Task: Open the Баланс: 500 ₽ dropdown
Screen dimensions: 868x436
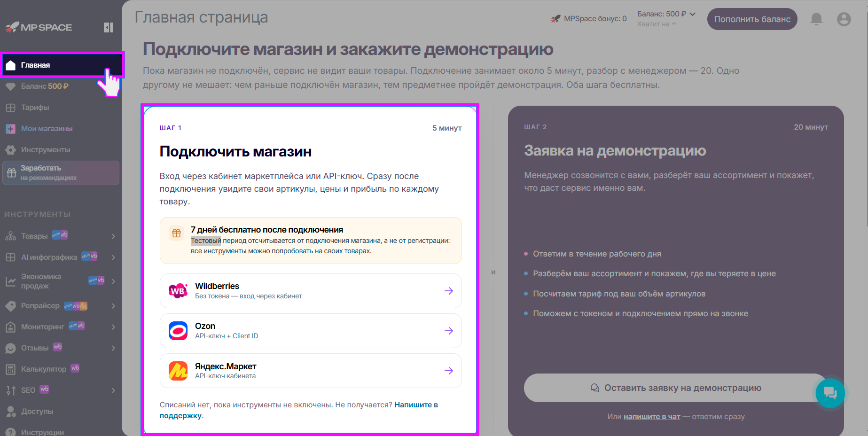Action: (x=666, y=14)
